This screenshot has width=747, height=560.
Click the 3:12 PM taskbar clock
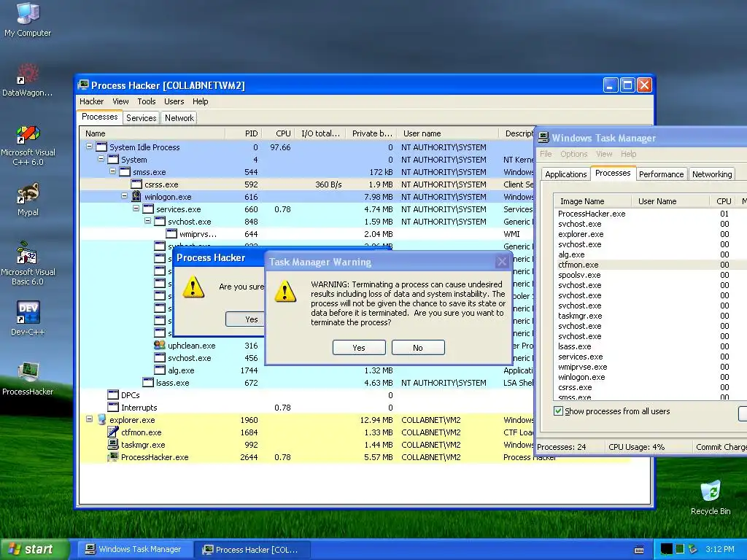tap(719, 549)
